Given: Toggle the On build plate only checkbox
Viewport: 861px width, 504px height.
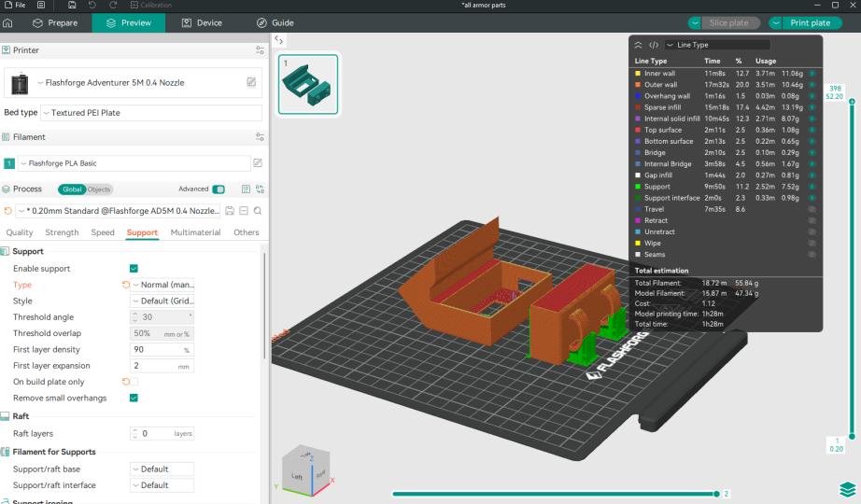Looking at the screenshot, I should (x=134, y=382).
